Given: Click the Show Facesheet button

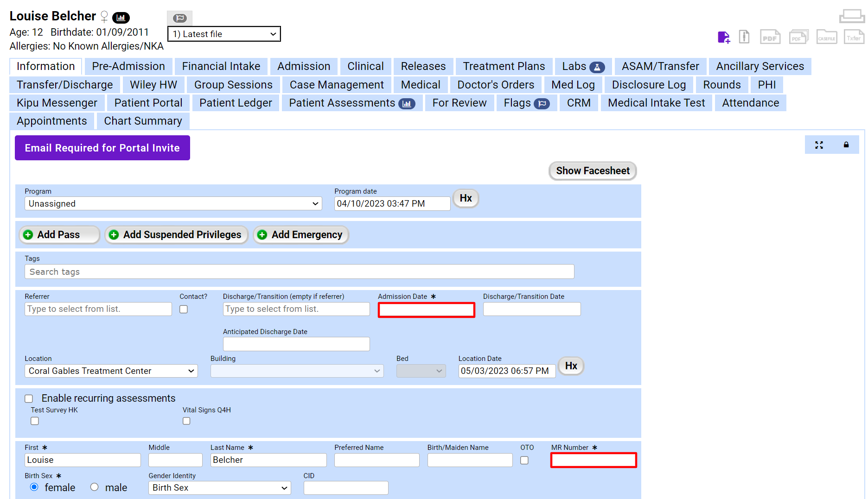Looking at the screenshot, I should click(592, 171).
